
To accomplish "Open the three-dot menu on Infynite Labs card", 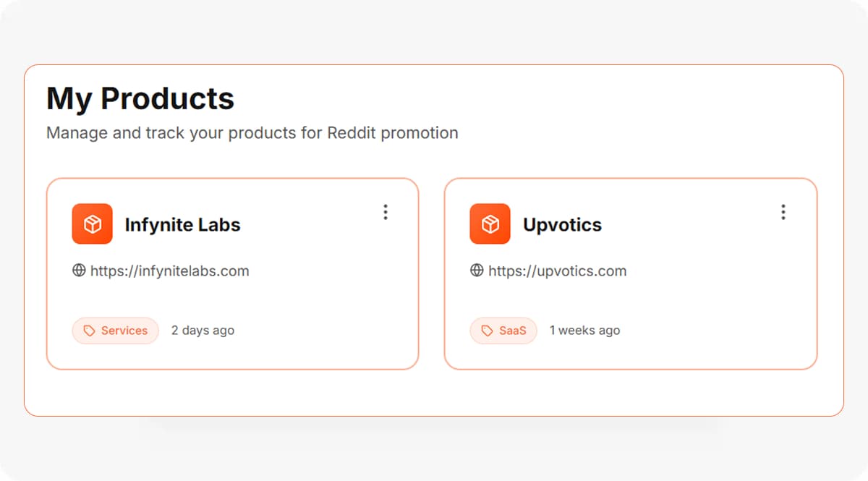I will 386,212.
